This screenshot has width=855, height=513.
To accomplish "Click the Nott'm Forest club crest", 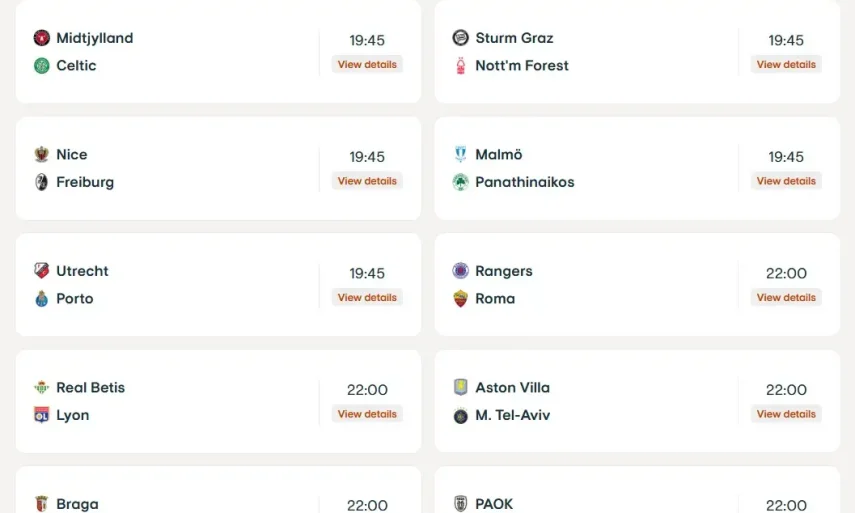I will click(461, 66).
